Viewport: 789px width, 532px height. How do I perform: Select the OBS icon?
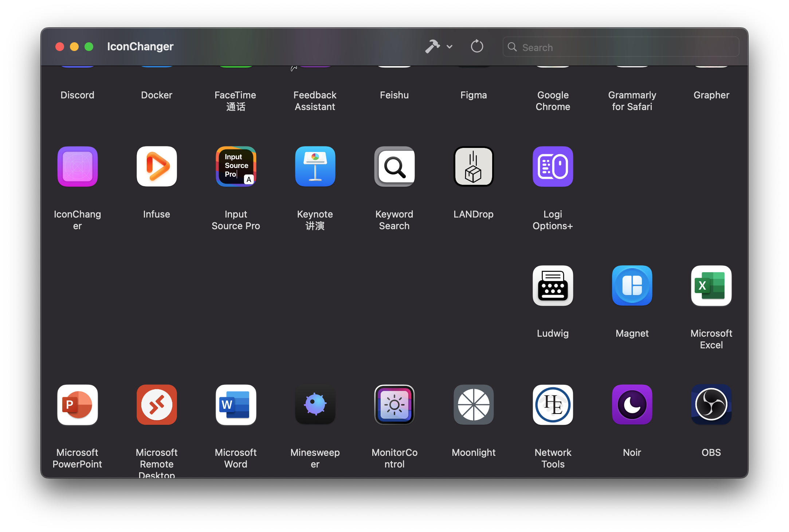pyautogui.click(x=711, y=405)
